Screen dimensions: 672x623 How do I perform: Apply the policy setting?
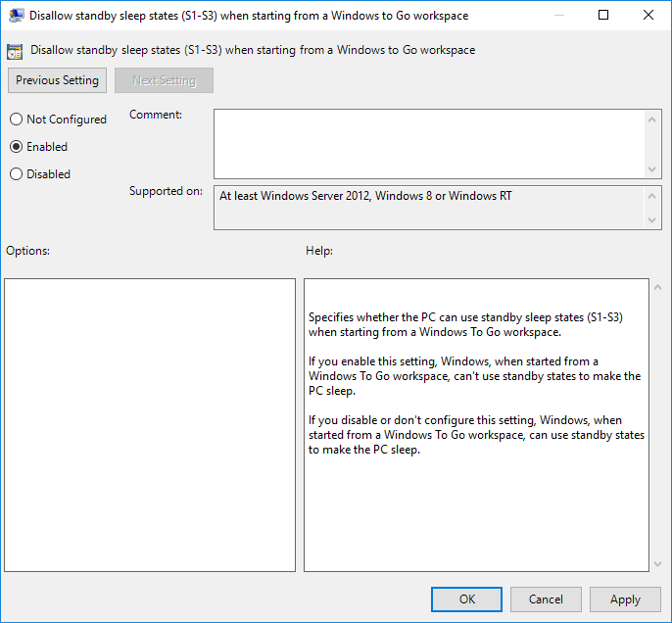click(x=625, y=599)
